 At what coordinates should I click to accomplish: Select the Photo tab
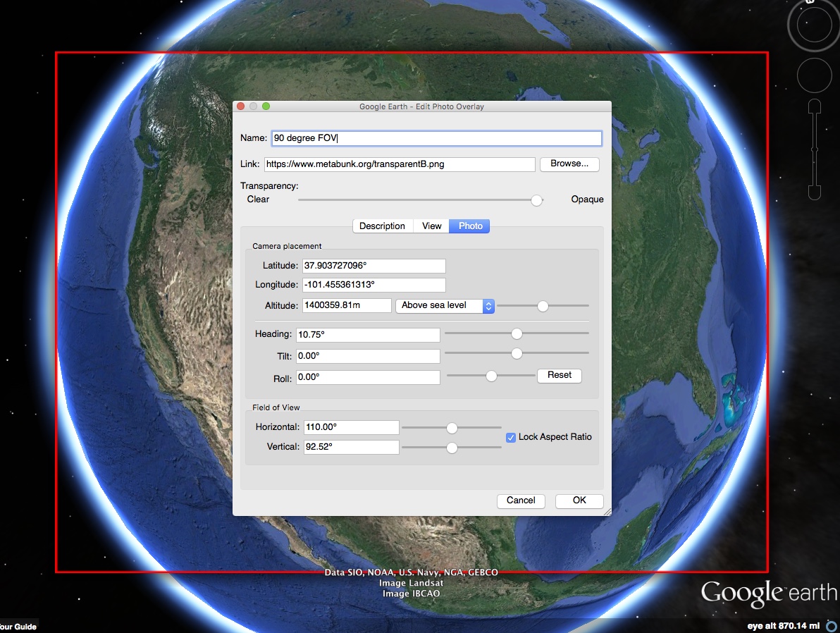click(x=470, y=226)
